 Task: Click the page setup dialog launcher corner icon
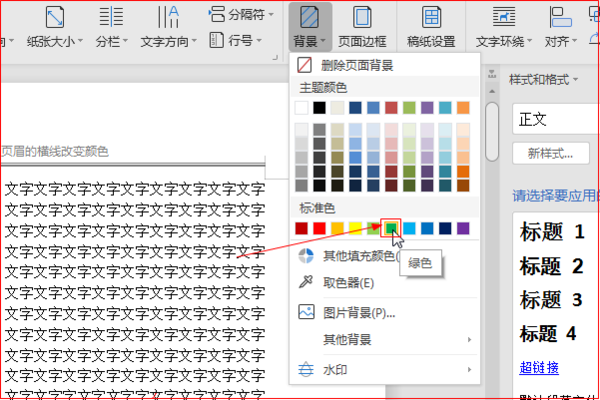pyautogui.click(x=274, y=57)
